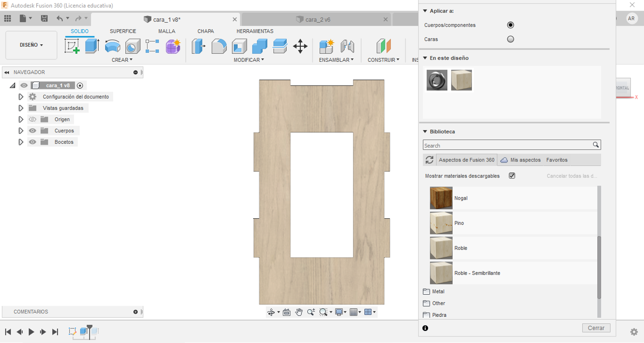The height and width of the screenshot is (343, 644).
Task: Select the Combine tool
Action: (x=260, y=46)
